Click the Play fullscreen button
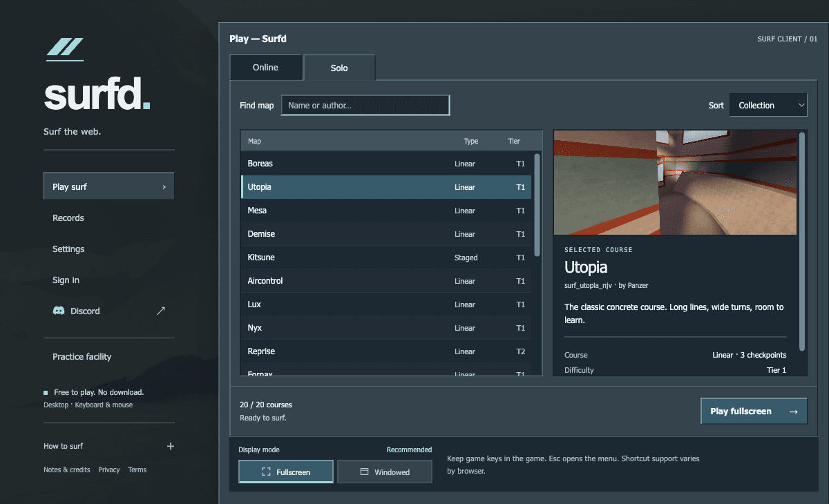Image resolution: width=829 pixels, height=504 pixels. click(x=754, y=411)
